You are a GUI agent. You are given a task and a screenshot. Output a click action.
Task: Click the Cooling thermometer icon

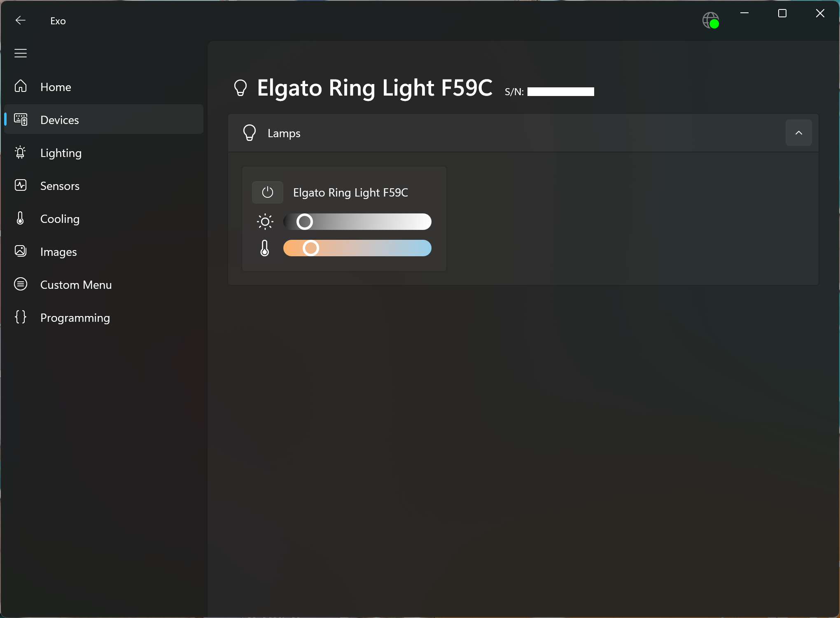[x=21, y=218]
